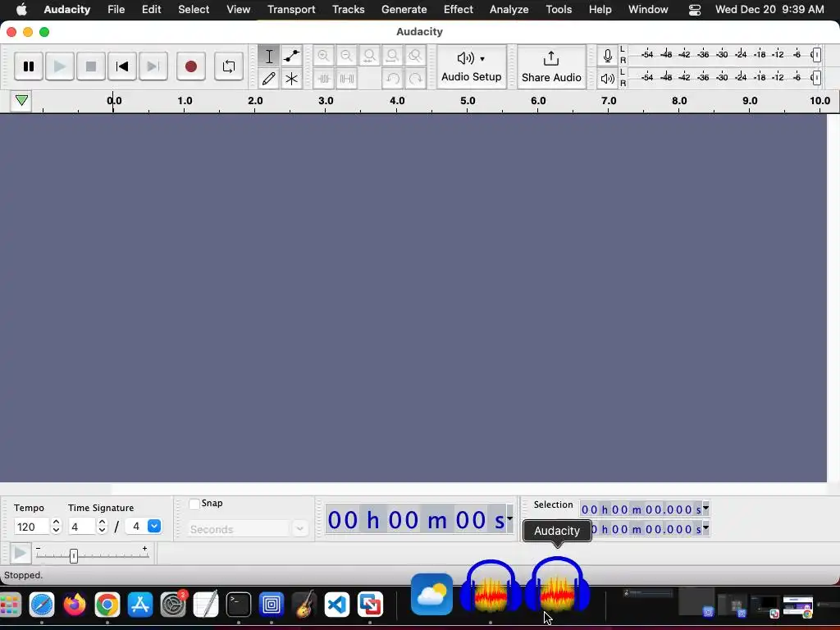840x630 pixels.
Task: Click time signature upper number field
Action: [x=82, y=527]
